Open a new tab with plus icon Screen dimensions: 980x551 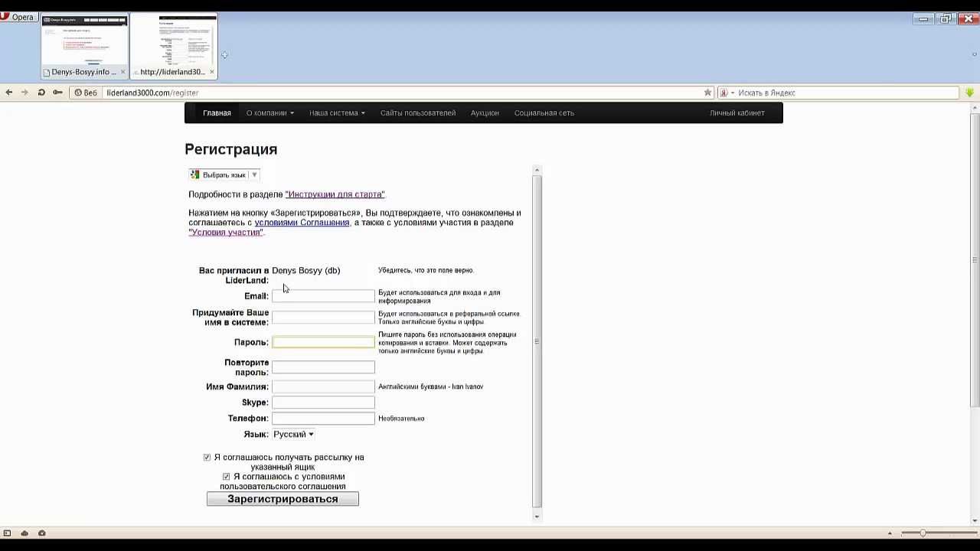coord(224,55)
